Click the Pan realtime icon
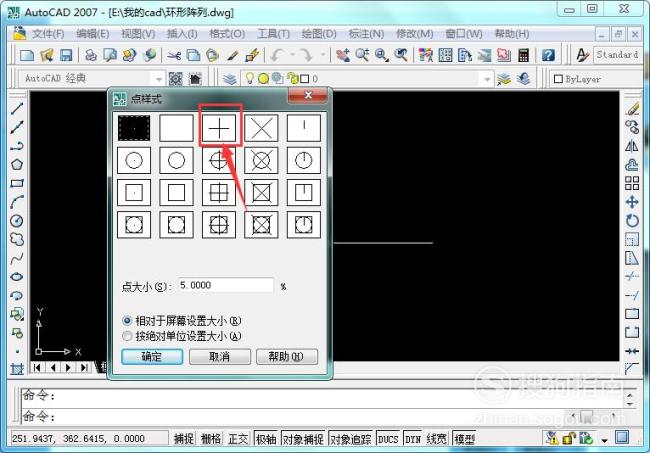This screenshot has width=650, height=453. [342, 55]
